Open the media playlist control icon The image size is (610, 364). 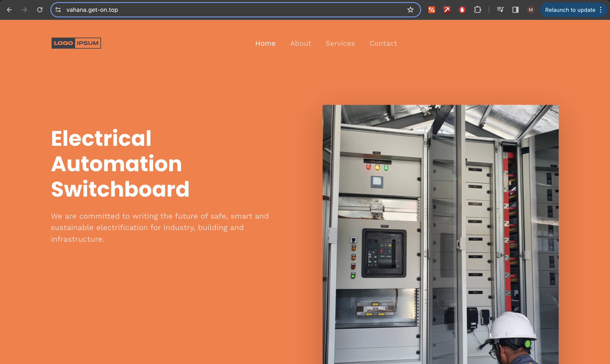click(x=500, y=10)
